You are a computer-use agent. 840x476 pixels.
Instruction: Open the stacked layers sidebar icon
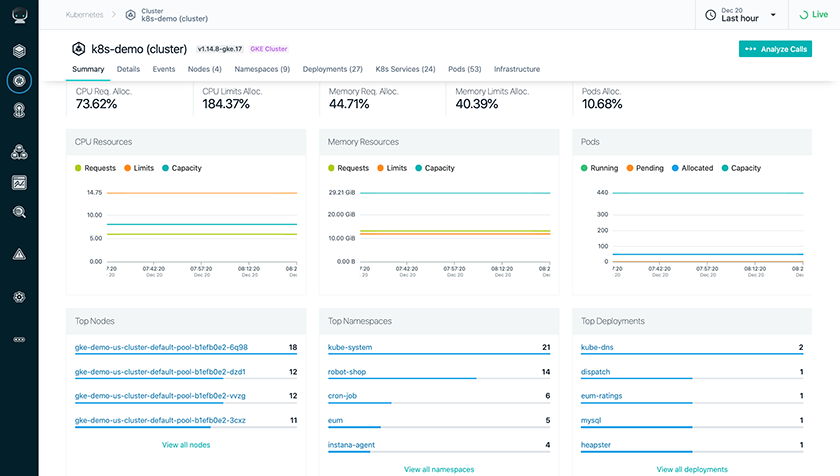19,51
